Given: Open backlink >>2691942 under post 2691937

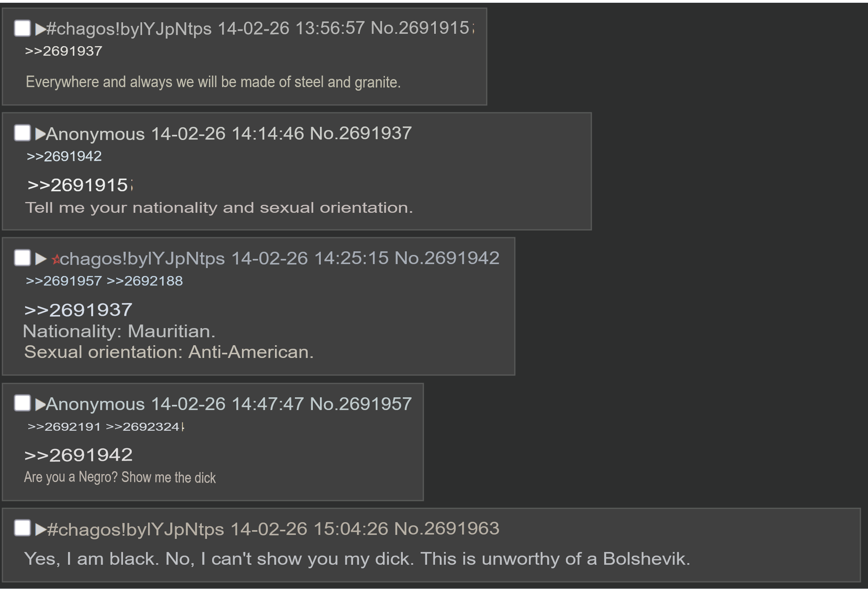Looking at the screenshot, I should (x=64, y=156).
